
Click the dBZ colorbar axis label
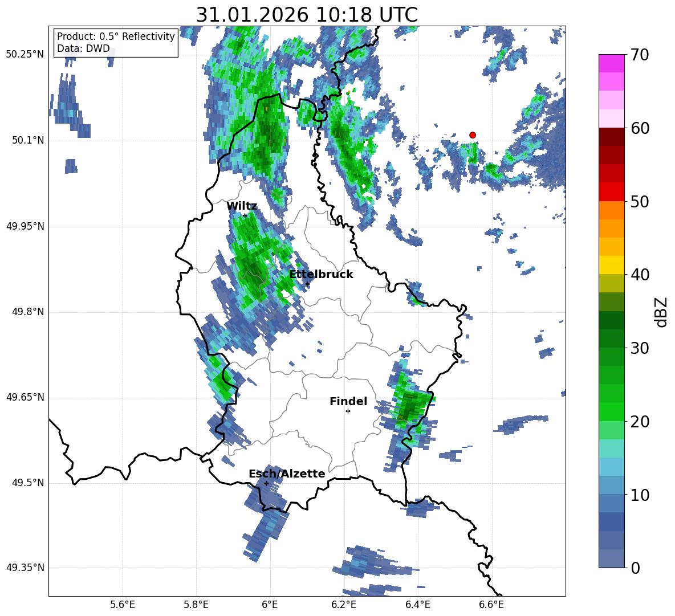[x=661, y=312]
